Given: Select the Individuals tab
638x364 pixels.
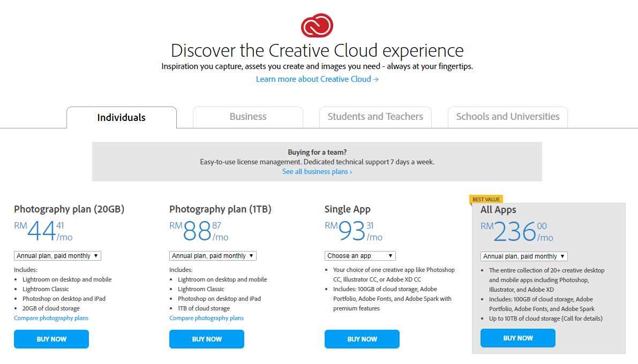Looking at the screenshot, I should (x=121, y=118).
